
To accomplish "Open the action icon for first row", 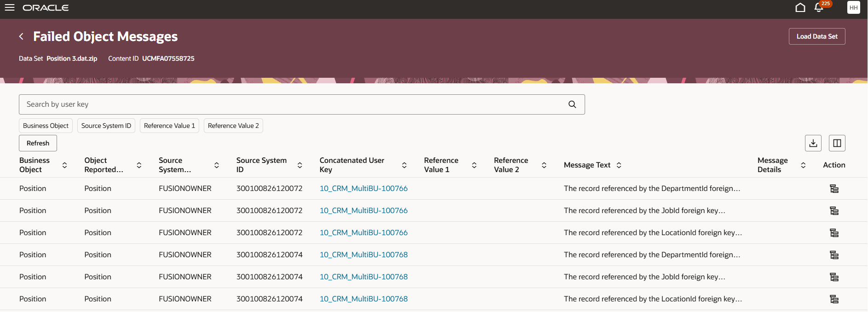I will coord(834,189).
